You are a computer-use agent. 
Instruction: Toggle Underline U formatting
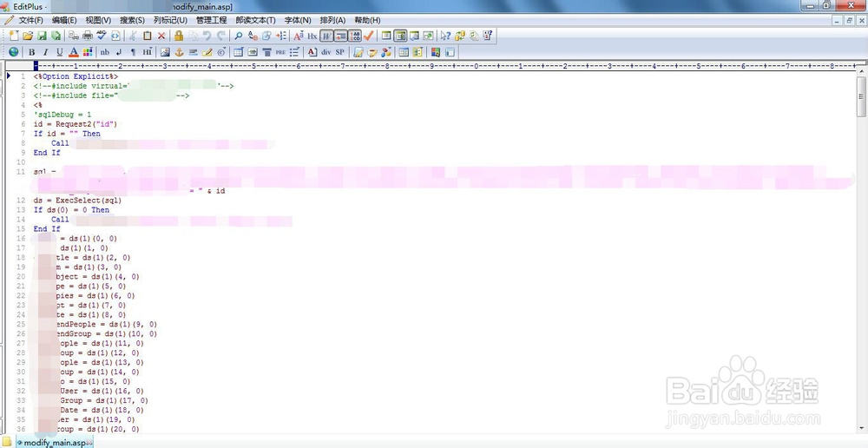pyautogui.click(x=59, y=52)
